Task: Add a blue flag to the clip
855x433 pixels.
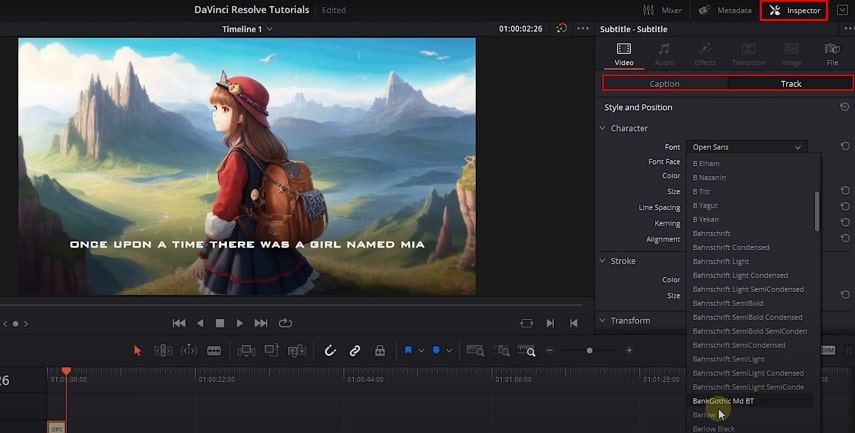Action: [x=408, y=351]
